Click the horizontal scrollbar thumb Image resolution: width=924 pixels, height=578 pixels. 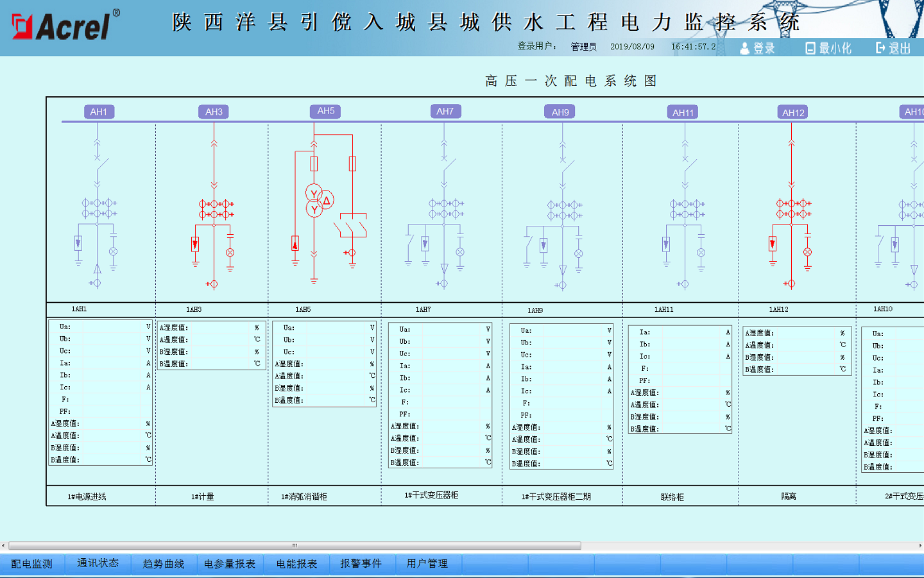[295, 546]
